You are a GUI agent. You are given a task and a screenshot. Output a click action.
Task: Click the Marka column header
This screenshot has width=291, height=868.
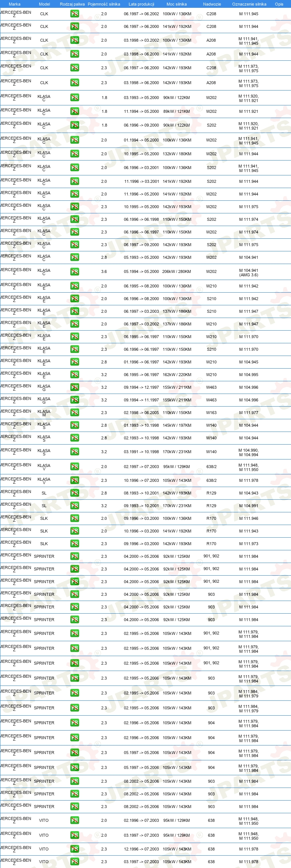coord(15,4)
